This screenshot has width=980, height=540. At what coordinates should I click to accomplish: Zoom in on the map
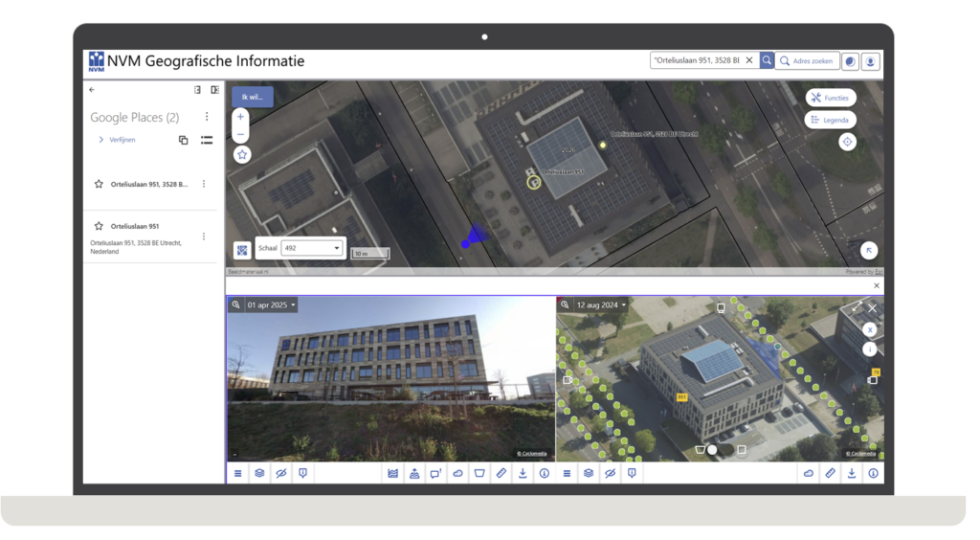240,117
